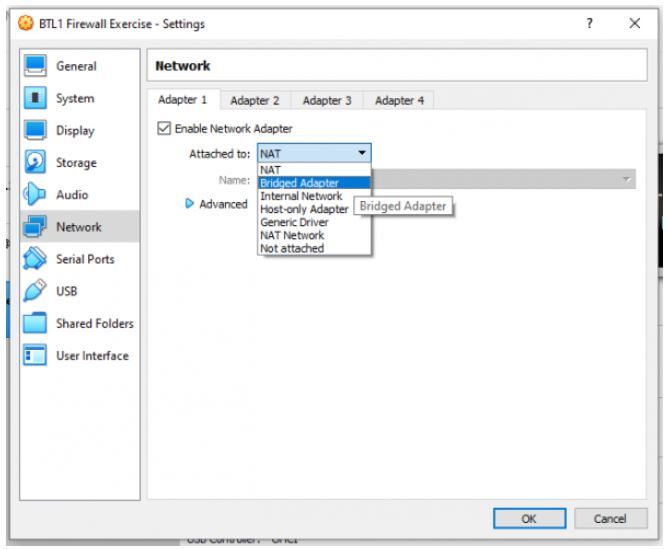Click the Display label in sidebar
Viewport: 670px width, 549px height.
pos(75,131)
